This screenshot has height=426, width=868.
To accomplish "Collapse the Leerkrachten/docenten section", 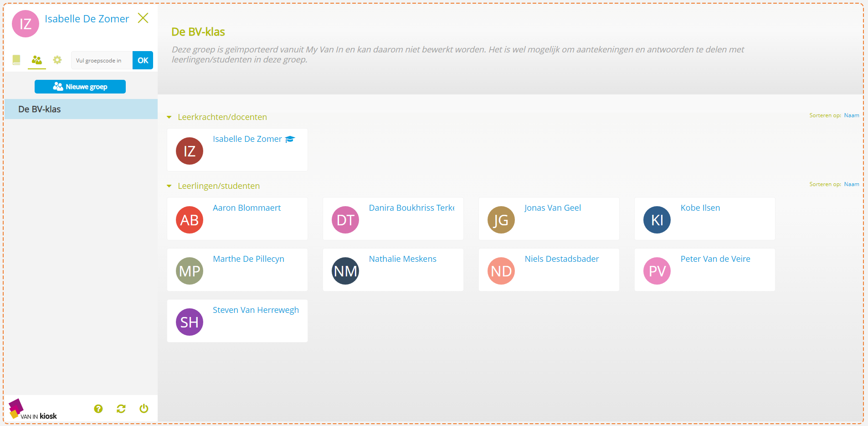I will [169, 117].
